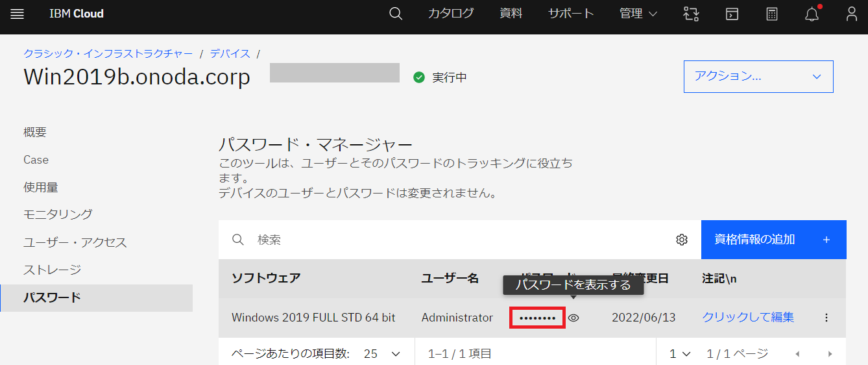Expand the 管理 dropdown menu

tap(638, 14)
